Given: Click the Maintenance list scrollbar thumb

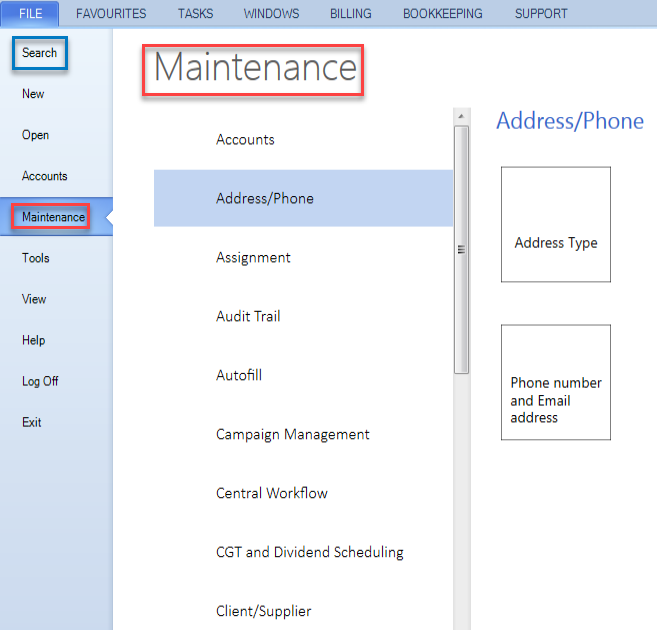Looking at the screenshot, I should tap(461, 250).
